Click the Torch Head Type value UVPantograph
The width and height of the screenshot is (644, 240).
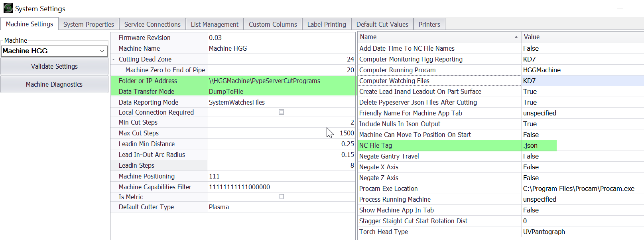pos(544,232)
